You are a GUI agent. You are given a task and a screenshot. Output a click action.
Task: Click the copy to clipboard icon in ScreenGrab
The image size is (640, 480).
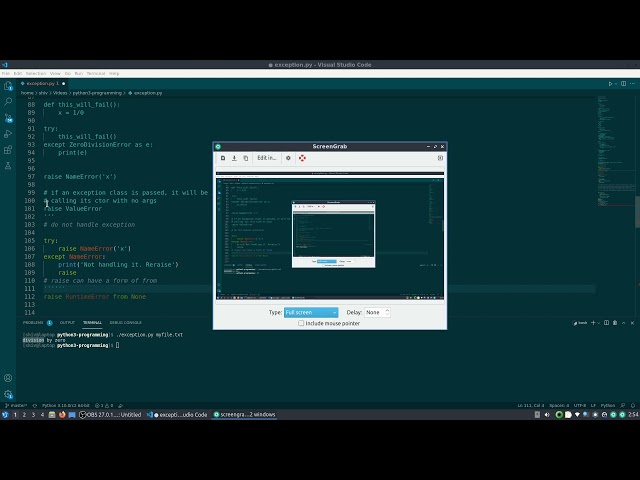click(246, 158)
